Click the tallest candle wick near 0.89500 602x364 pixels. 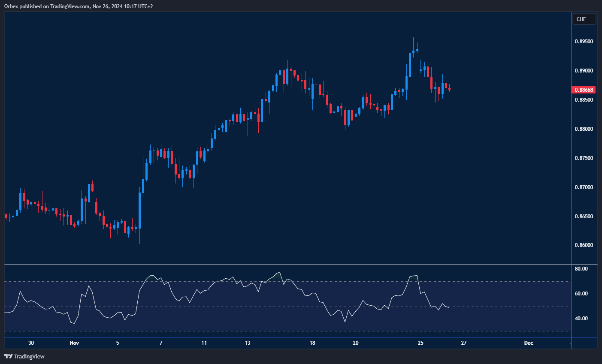click(413, 41)
